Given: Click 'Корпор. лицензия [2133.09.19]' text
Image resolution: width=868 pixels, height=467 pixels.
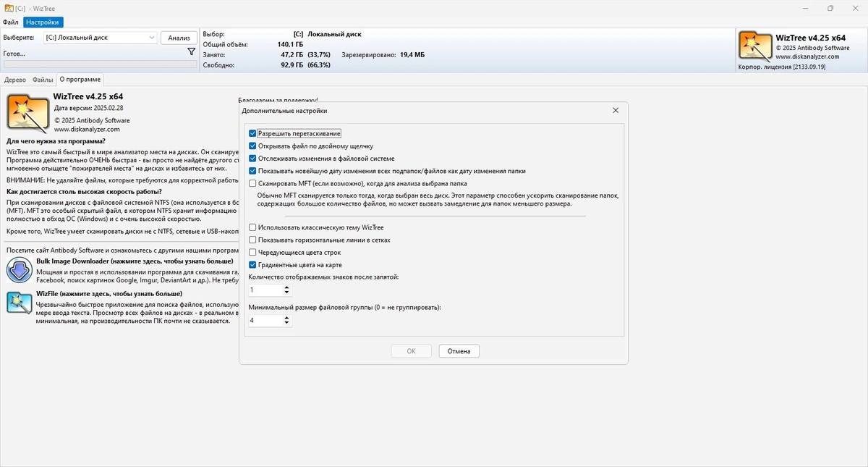Looking at the screenshot, I should [781, 67].
